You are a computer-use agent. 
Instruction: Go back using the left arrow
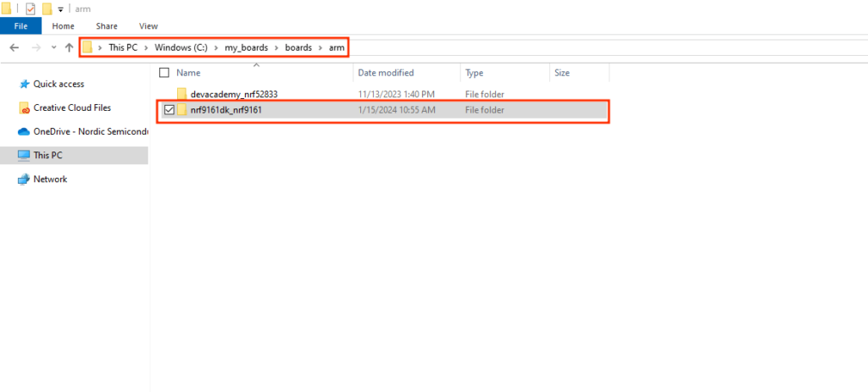coord(14,47)
